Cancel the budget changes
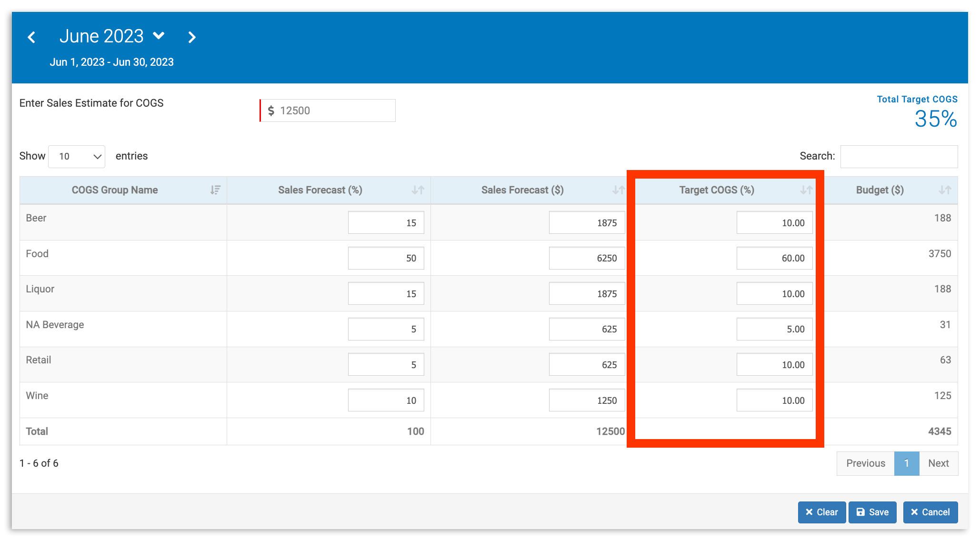 click(x=930, y=512)
